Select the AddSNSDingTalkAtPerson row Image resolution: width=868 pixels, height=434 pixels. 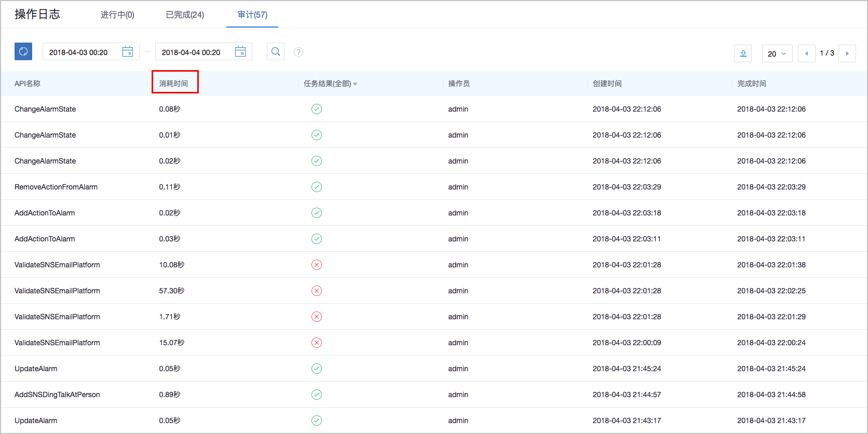tap(57, 395)
